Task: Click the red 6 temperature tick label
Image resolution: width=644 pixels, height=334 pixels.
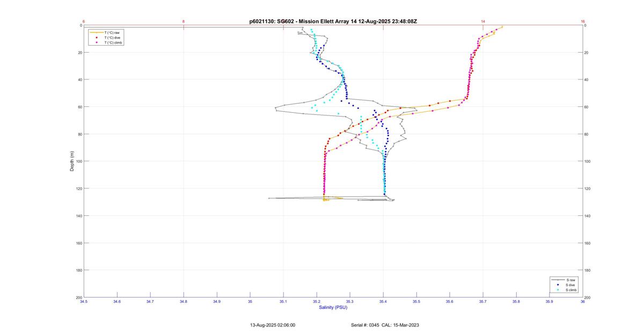Action: (84, 21)
